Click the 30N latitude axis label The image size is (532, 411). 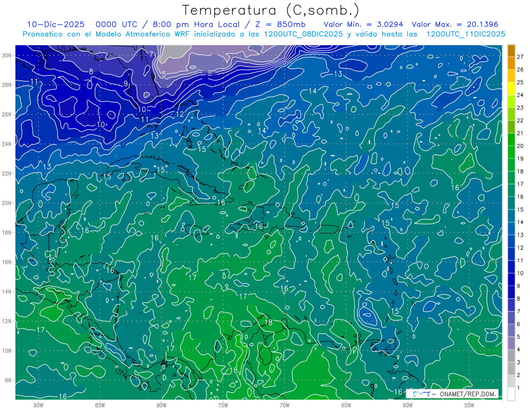pyautogui.click(x=8, y=55)
